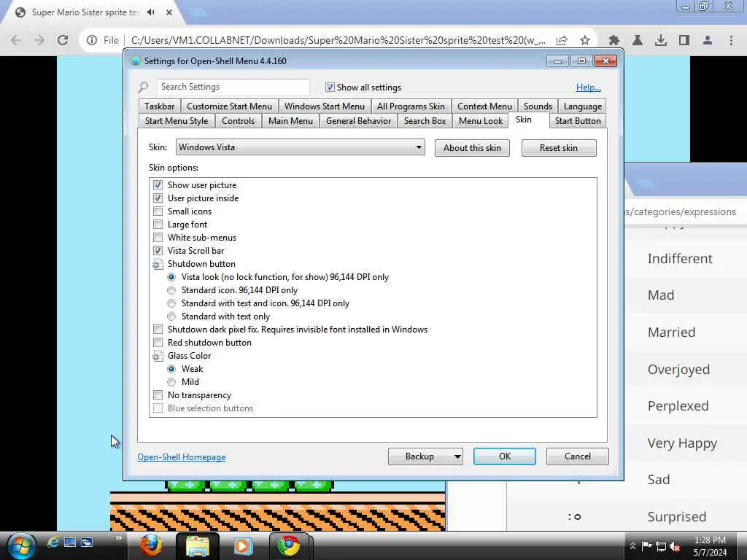Mute tab using speaker icon on tab
The height and width of the screenshot is (560, 747).
[x=151, y=12]
